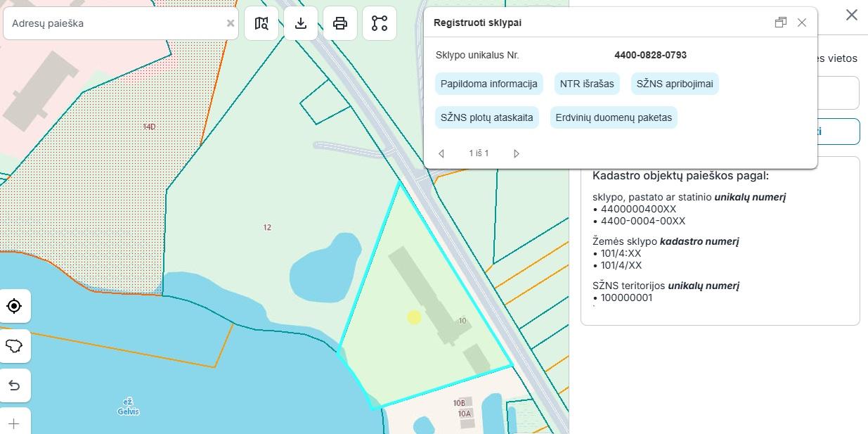Show previous parcel result arrow
Viewport: 868px width, 434px height.
441,153
